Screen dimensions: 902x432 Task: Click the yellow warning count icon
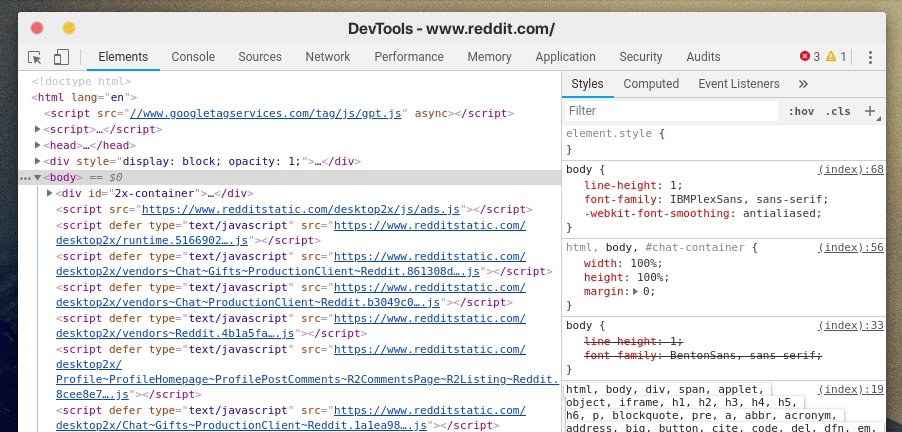(x=831, y=56)
